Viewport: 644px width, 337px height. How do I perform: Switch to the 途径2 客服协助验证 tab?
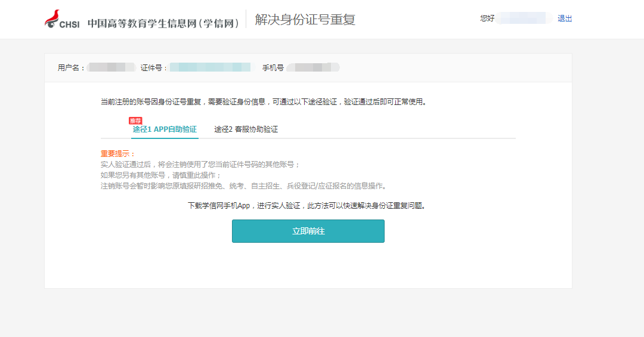click(x=246, y=129)
